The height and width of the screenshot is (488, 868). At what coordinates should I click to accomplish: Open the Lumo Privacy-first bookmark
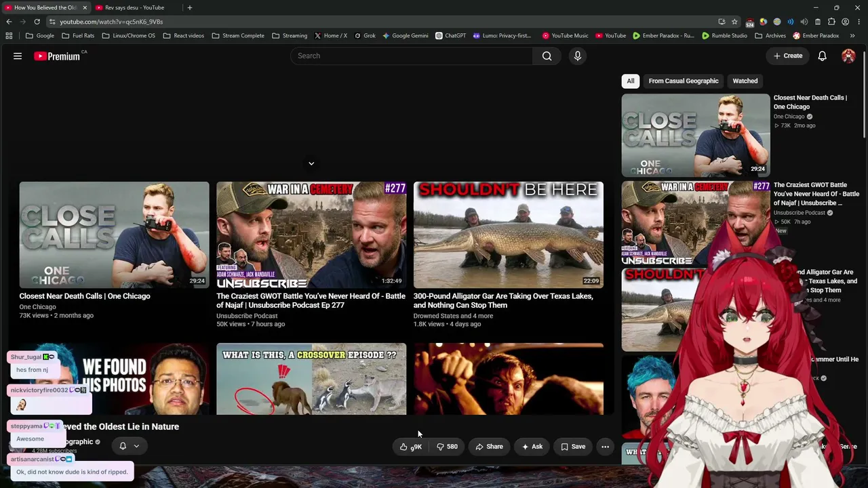502,36
